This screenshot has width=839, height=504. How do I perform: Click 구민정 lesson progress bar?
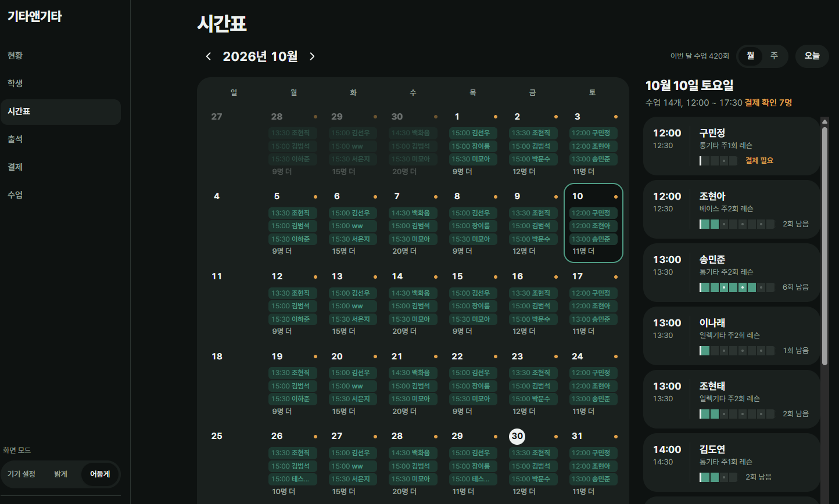(718, 161)
